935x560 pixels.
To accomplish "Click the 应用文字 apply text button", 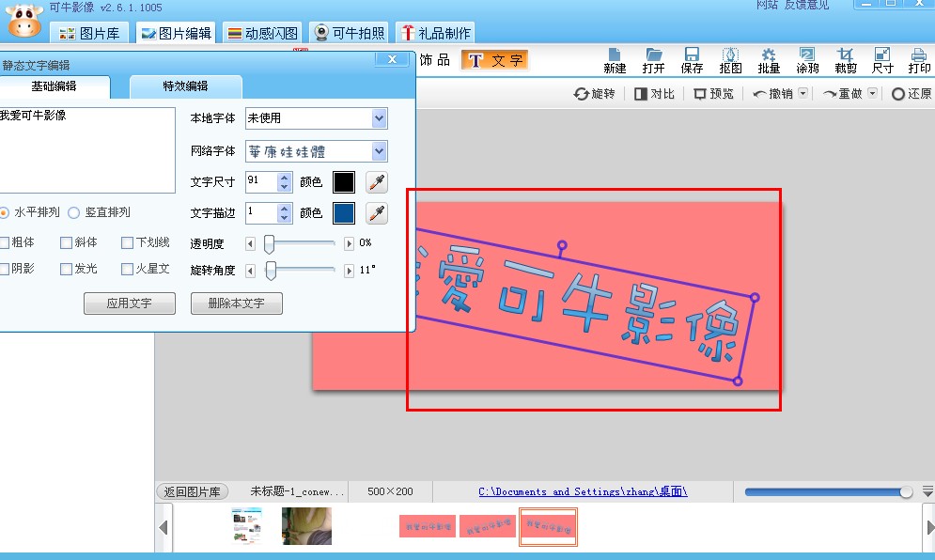I will tap(130, 303).
